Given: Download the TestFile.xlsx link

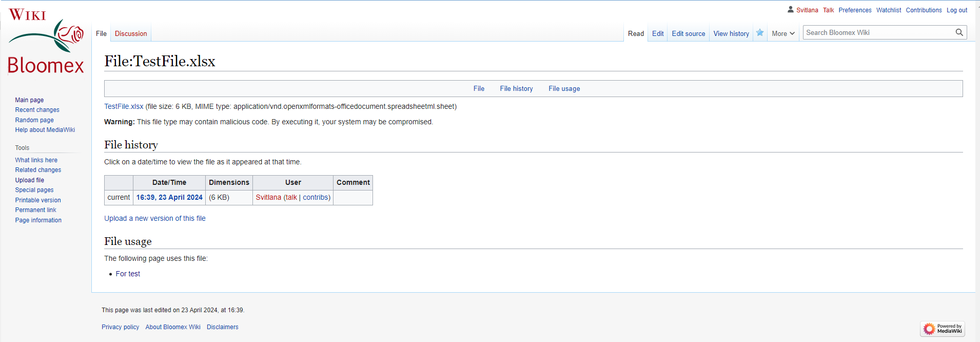Looking at the screenshot, I should pos(124,106).
